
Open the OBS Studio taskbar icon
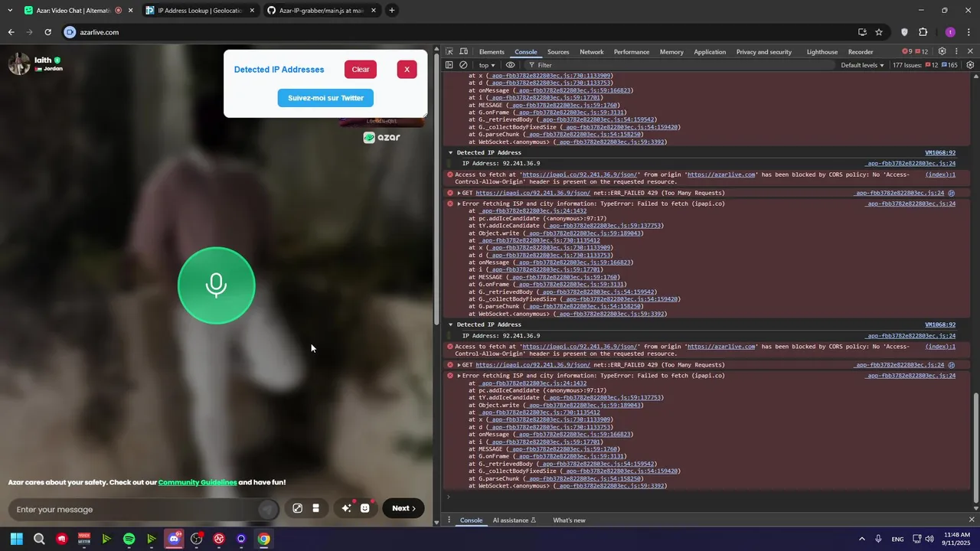tap(196, 539)
